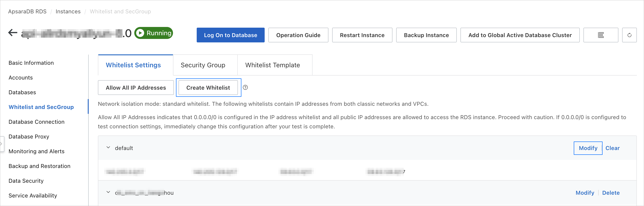Delete the second whitelist group

pyautogui.click(x=611, y=192)
